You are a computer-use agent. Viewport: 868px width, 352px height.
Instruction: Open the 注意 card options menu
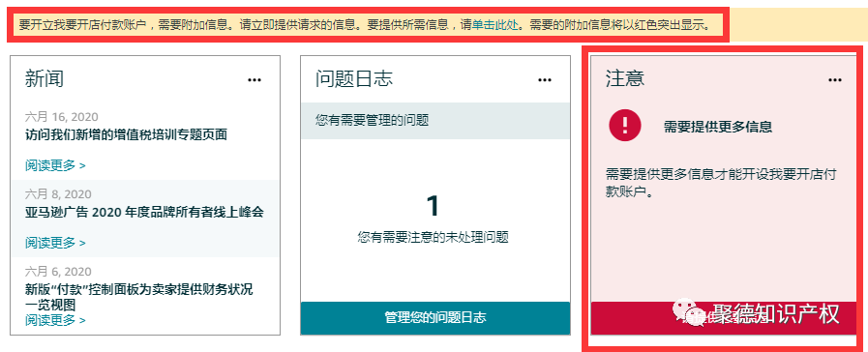pyautogui.click(x=835, y=80)
